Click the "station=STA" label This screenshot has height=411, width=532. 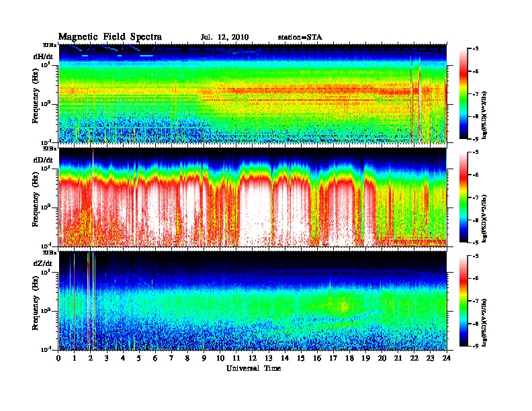(300, 38)
